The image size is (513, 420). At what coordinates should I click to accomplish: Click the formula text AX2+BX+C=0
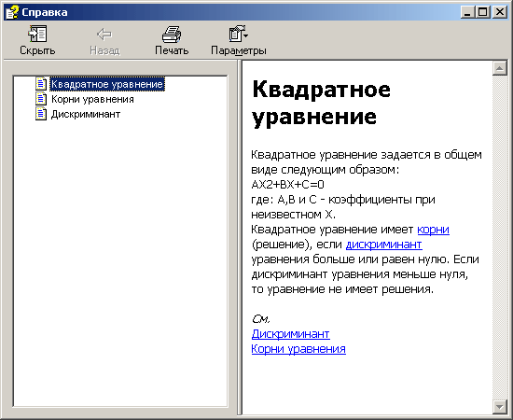click(287, 185)
